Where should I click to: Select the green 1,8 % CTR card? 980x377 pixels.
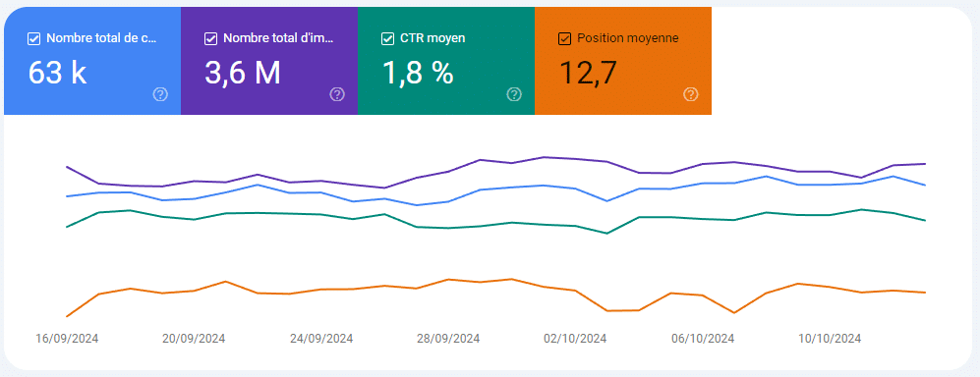click(x=446, y=61)
